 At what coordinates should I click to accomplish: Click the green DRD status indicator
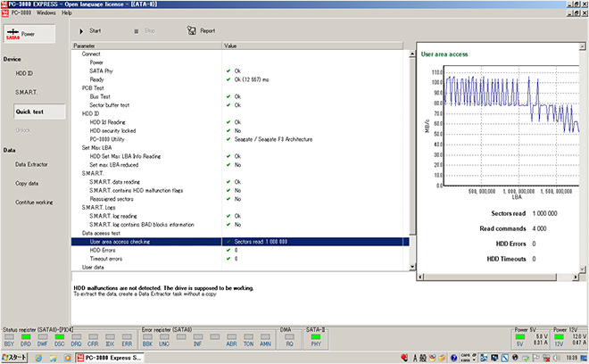[x=26, y=336]
